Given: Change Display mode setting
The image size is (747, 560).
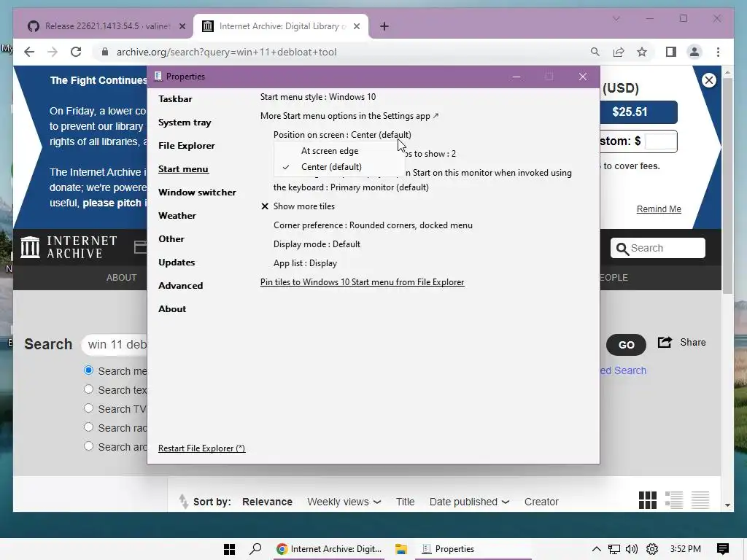Looking at the screenshot, I should 317,244.
